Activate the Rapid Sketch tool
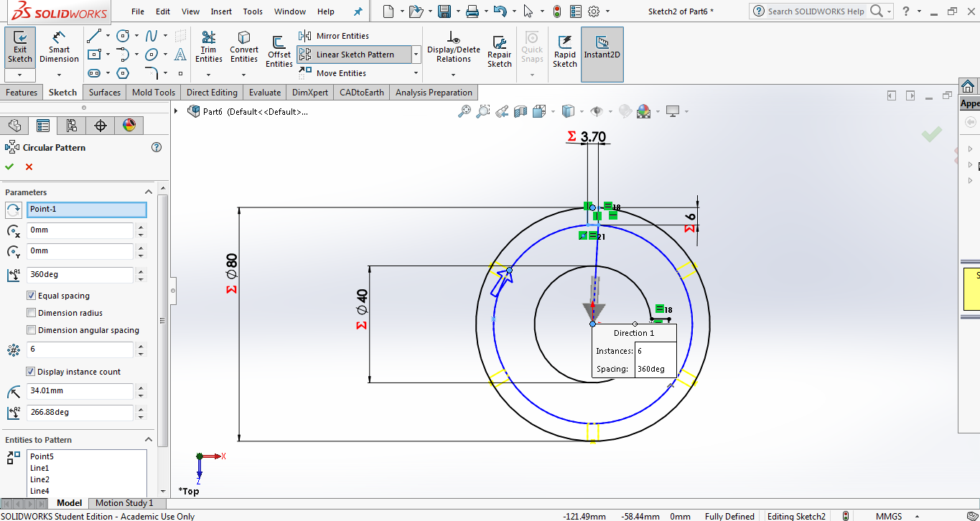This screenshot has width=980, height=521. tap(564, 52)
